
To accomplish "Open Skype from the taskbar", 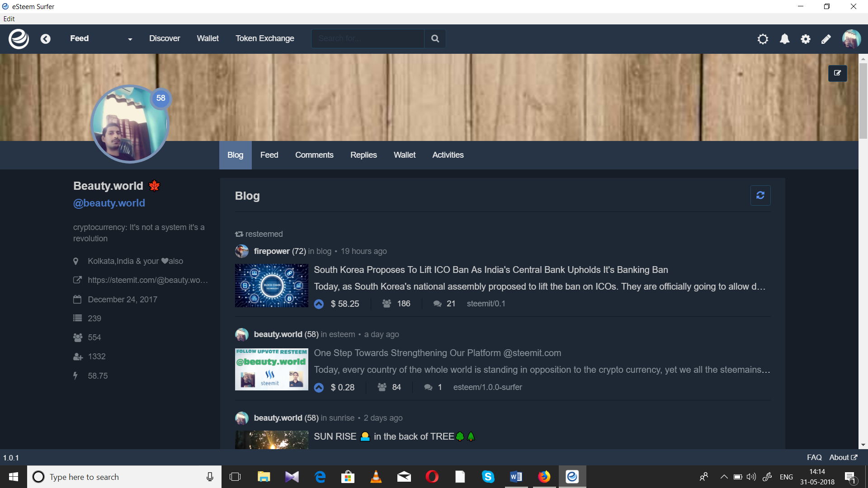I will point(488,477).
